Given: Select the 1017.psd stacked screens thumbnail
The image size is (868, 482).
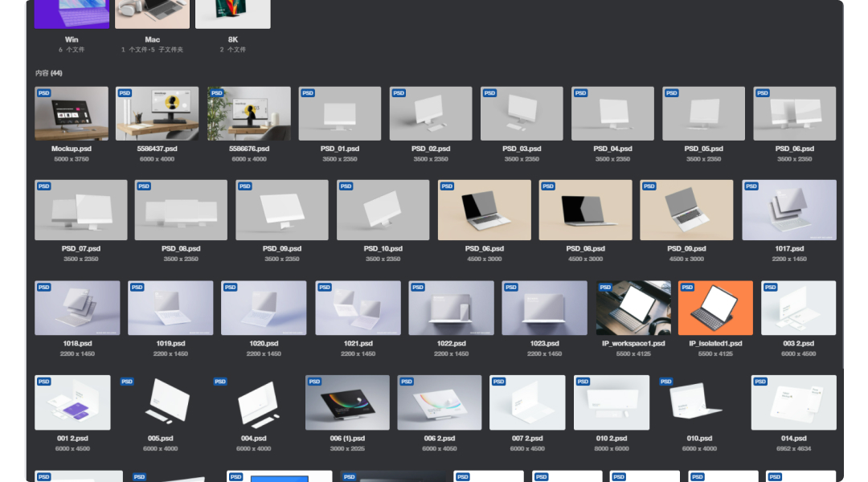Looking at the screenshot, I should click(789, 210).
